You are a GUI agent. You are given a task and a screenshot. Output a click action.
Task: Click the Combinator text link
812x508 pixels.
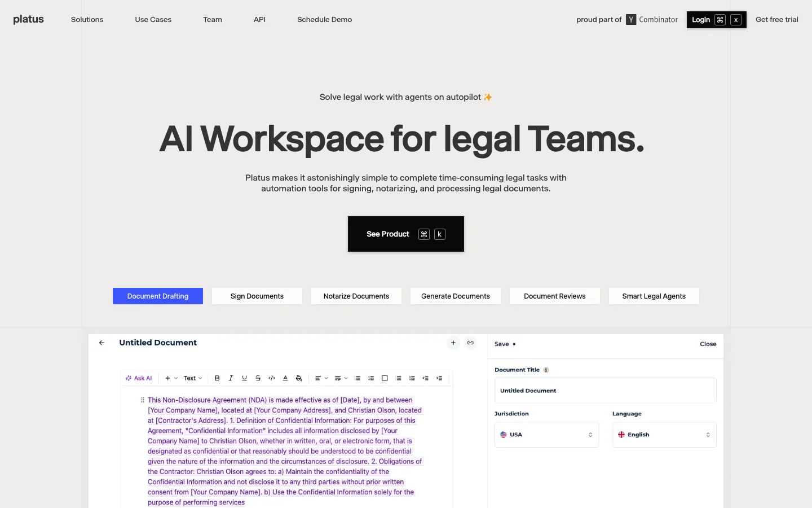659,20
